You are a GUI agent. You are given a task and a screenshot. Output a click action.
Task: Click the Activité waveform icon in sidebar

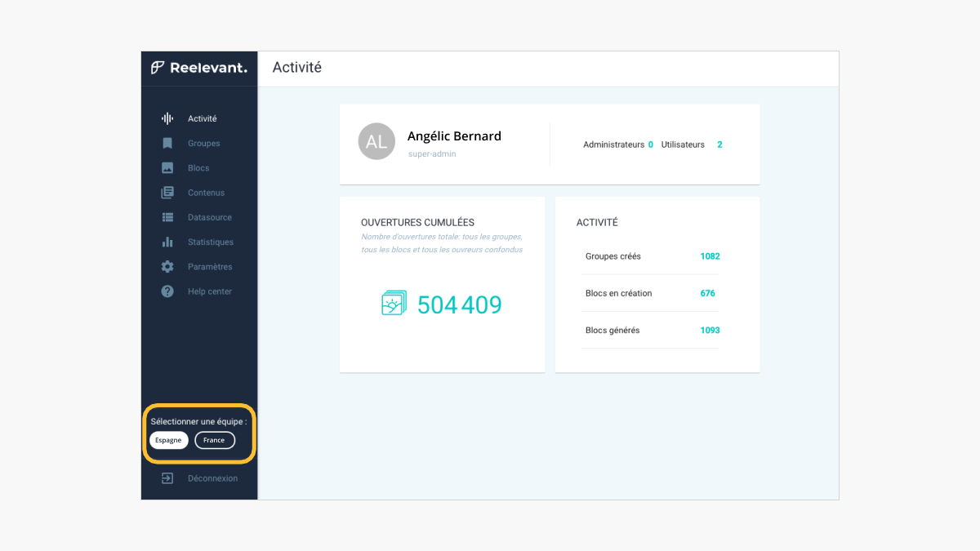167,118
